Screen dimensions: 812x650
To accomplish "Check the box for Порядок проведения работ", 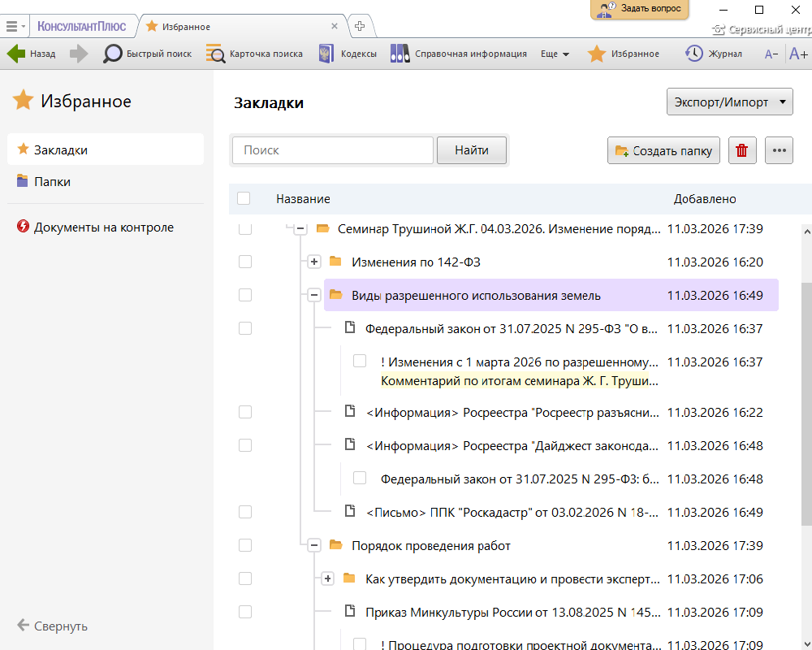I will click(245, 545).
